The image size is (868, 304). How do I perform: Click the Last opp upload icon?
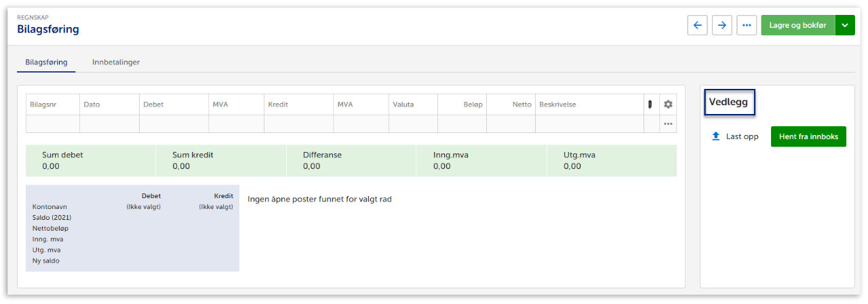tap(715, 136)
